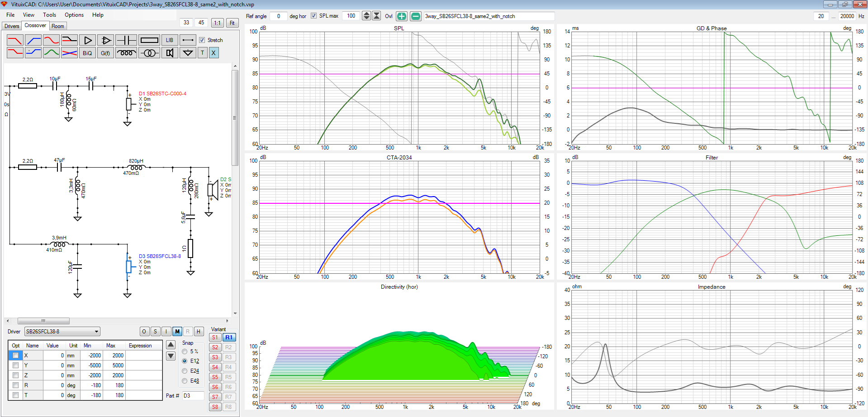This screenshot has height=417, width=868.
Task: Select the red-blue crossed lines block icon
Action: 69,53
